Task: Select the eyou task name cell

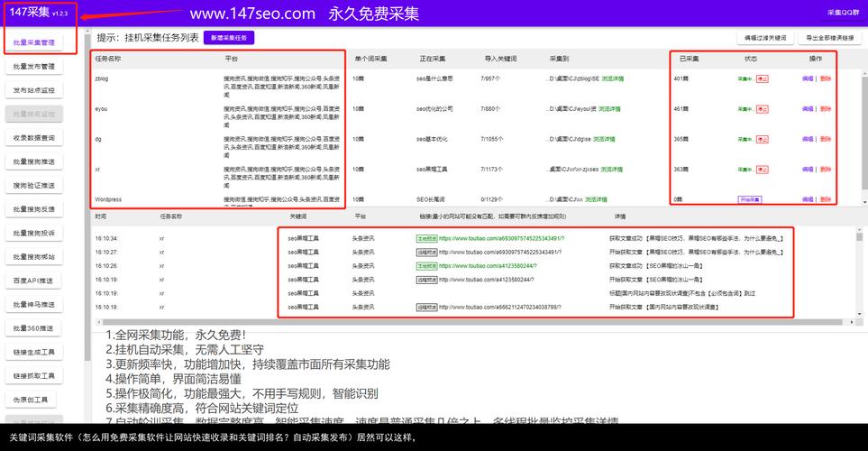Action: point(101,109)
